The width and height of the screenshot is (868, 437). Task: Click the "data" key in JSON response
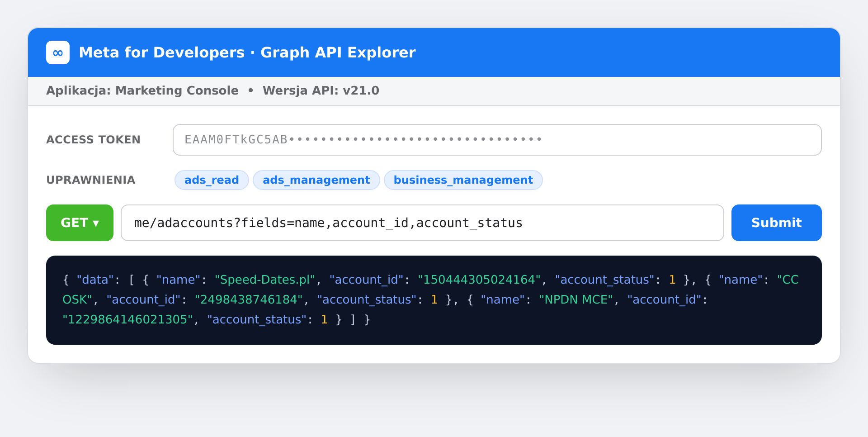pyautogui.click(x=95, y=280)
